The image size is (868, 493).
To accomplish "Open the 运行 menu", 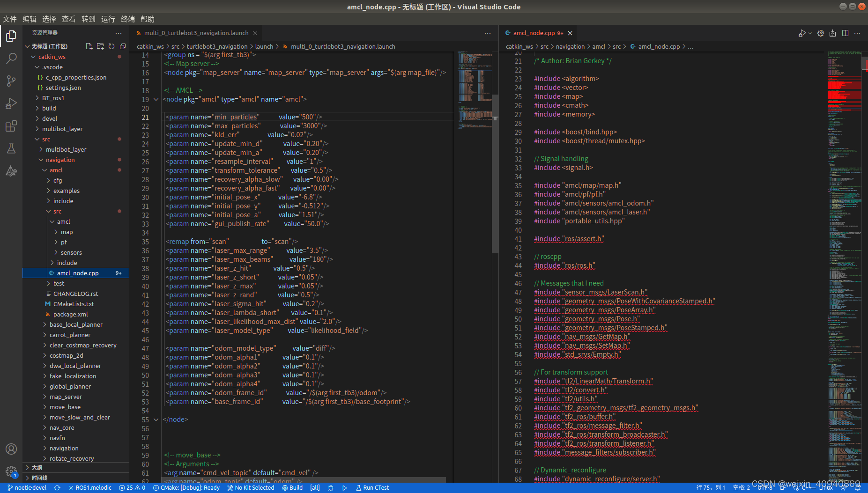I will click(x=108, y=19).
